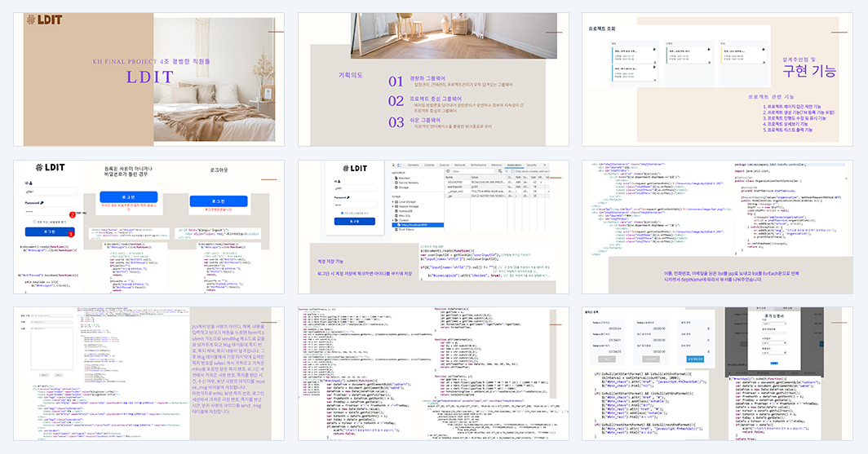Click the 02 프로젝트 중심 그룹웨어 heading

(x=435, y=99)
